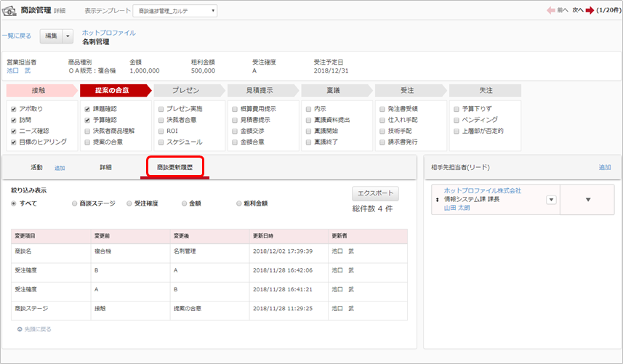Screen dimensions: 623x364
Task: Click the 商談管理 money icon
Action: click(x=9, y=11)
